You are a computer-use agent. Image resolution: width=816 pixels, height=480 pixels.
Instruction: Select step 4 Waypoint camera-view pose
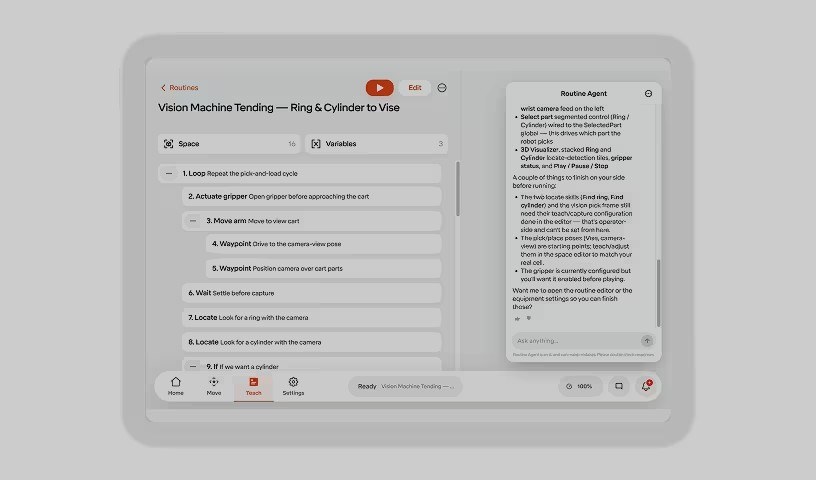click(324, 244)
